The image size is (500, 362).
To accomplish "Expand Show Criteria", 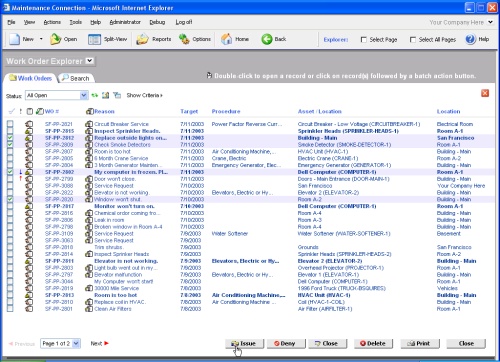I will [x=144, y=95].
